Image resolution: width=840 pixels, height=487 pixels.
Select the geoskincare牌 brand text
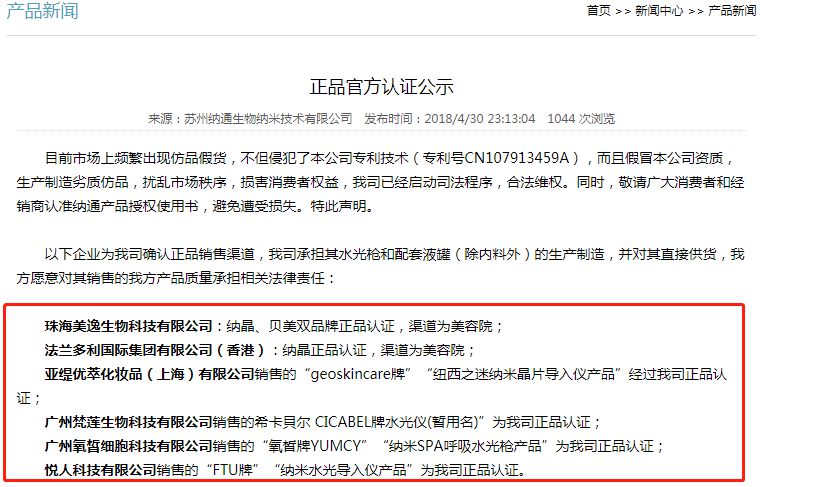[x=358, y=374]
